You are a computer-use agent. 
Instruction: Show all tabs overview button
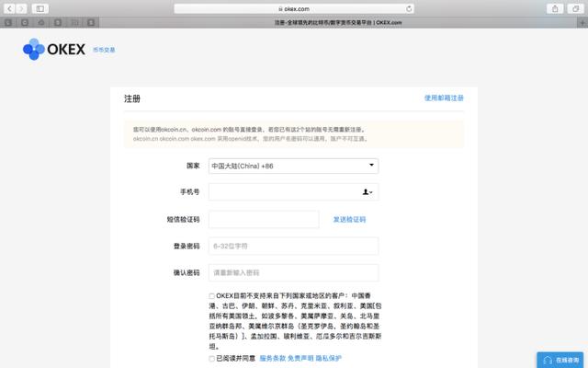pyautogui.click(x=575, y=8)
